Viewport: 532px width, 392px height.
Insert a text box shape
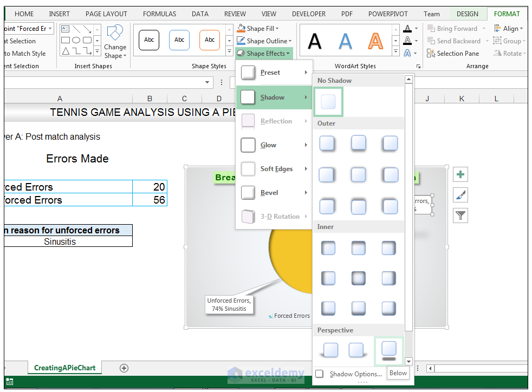[x=66, y=29]
